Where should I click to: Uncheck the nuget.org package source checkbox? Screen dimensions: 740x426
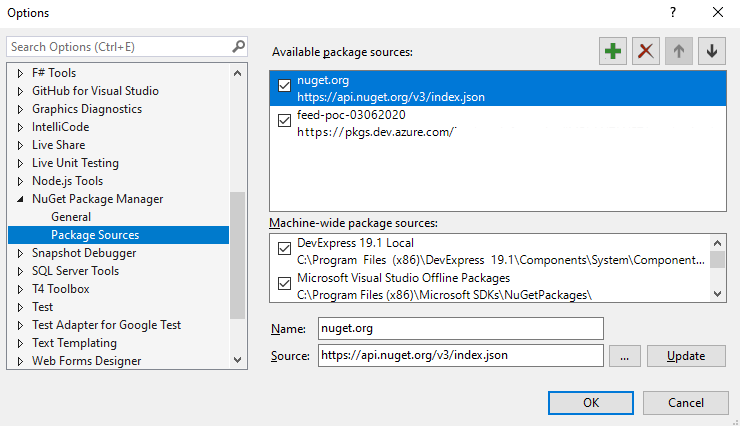point(284,85)
